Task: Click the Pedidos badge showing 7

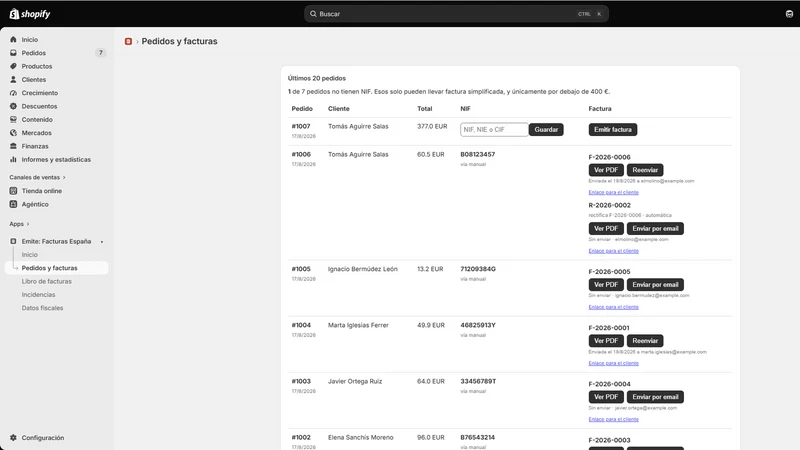Action: coord(101,53)
